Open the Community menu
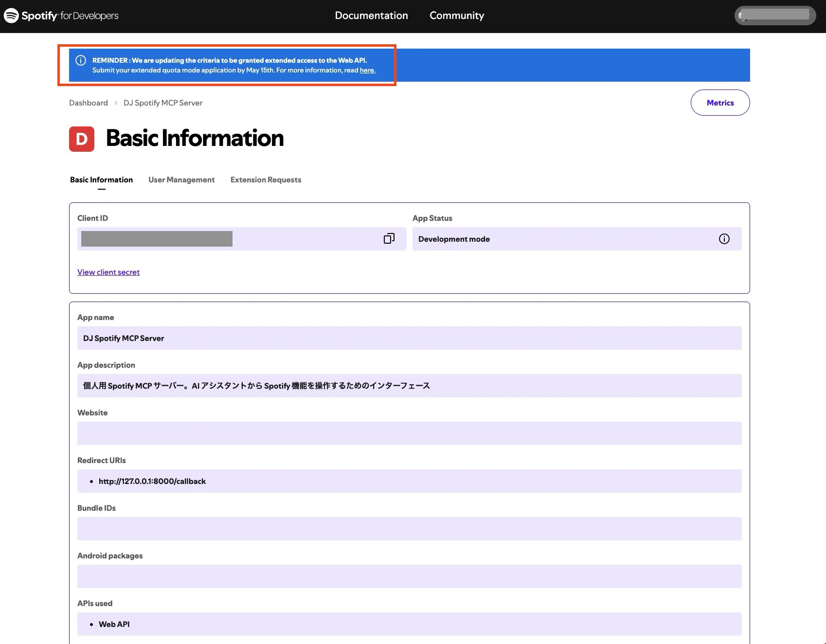The image size is (826, 644). pyautogui.click(x=457, y=16)
